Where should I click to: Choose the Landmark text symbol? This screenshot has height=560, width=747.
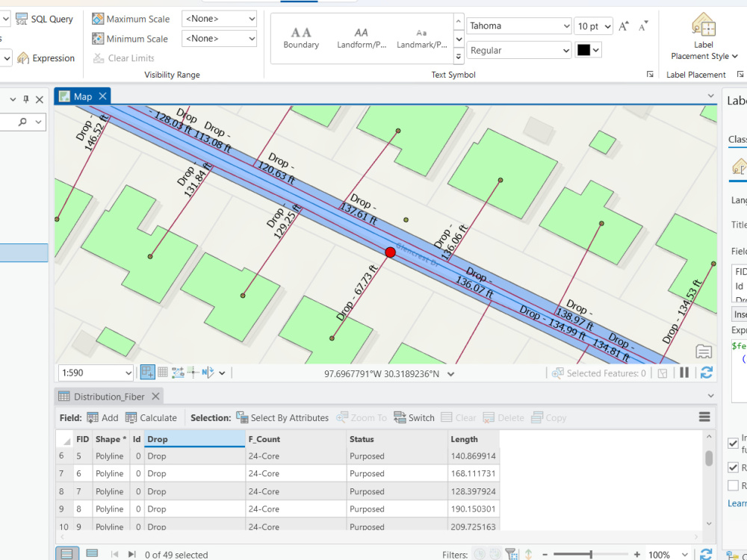tap(422, 38)
